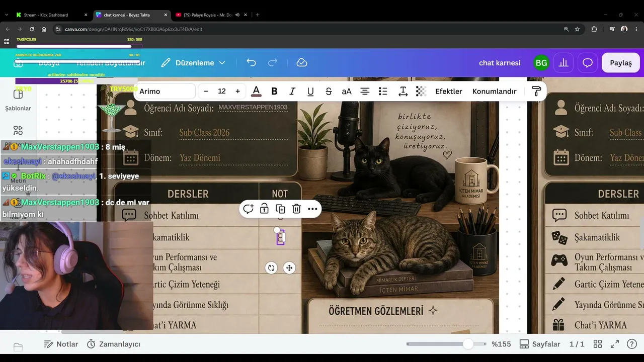The height and width of the screenshot is (362, 644).
Task: Click the Yaz Dönemi text on first card
Action: tap(200, 158)
